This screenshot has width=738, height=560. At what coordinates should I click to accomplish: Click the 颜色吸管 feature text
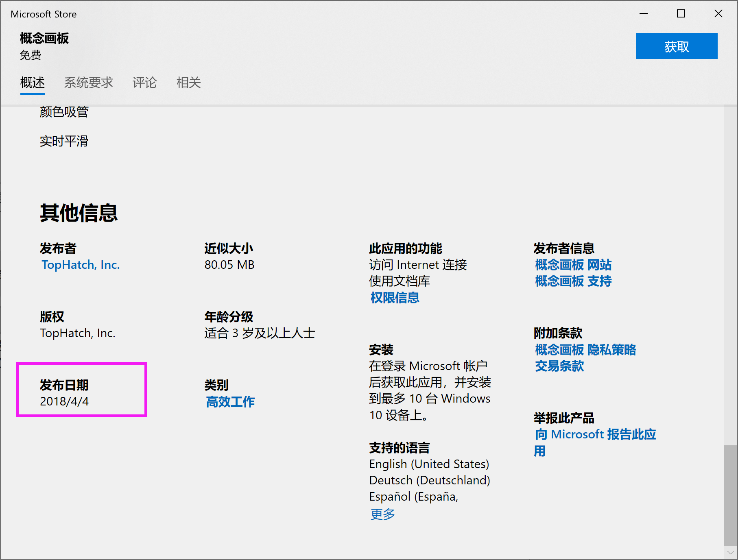pos(64,111)
